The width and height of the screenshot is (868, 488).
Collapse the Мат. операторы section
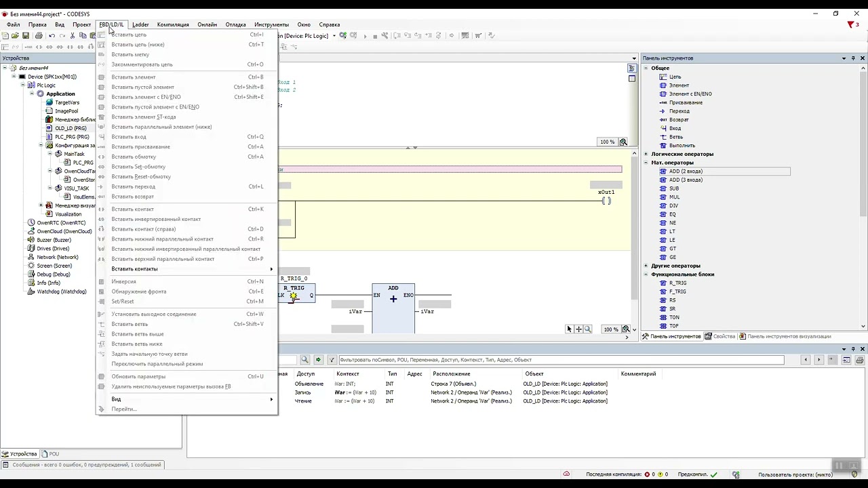click(646, 163)
